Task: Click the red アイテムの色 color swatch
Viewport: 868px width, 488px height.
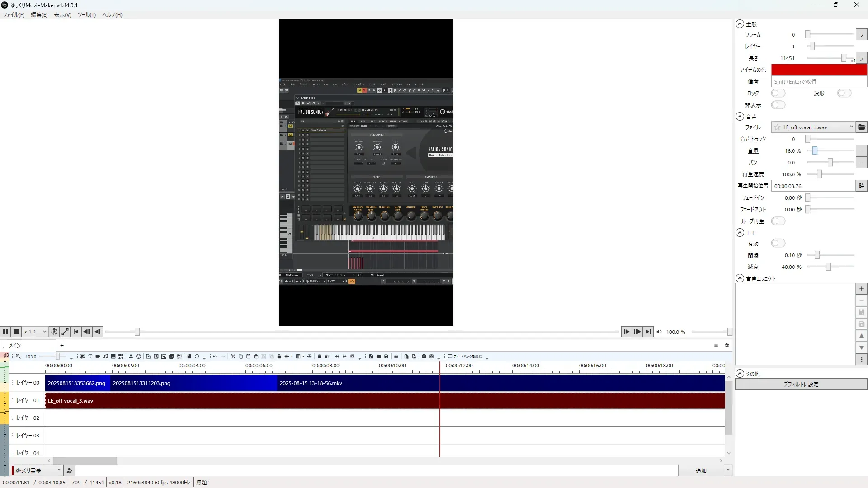Action: [x=819, y=70]
